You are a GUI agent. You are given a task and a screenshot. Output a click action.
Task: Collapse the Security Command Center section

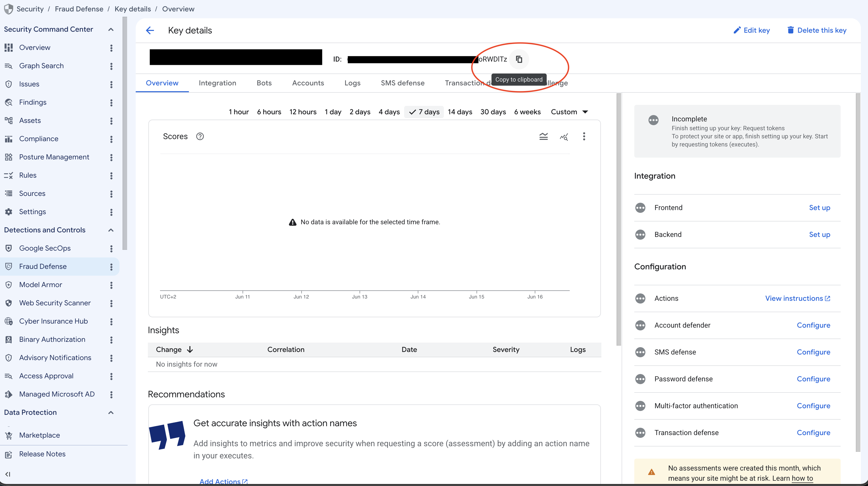point(111,29)
